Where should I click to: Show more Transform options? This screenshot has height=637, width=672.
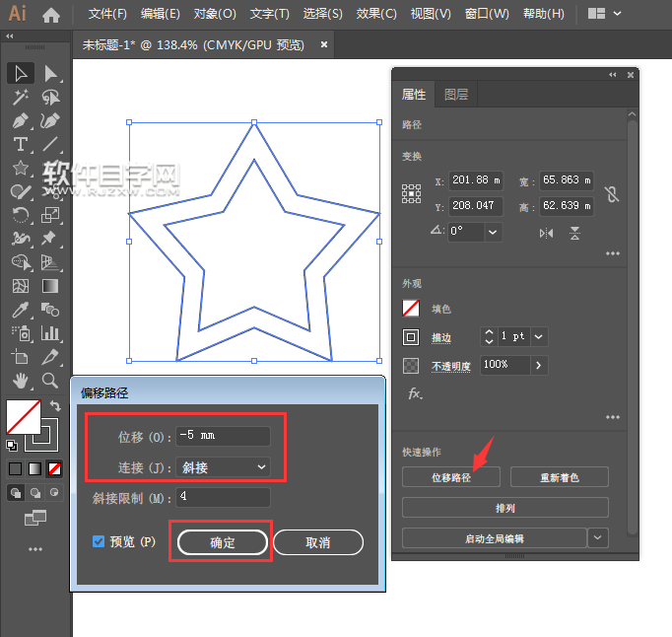613,253
